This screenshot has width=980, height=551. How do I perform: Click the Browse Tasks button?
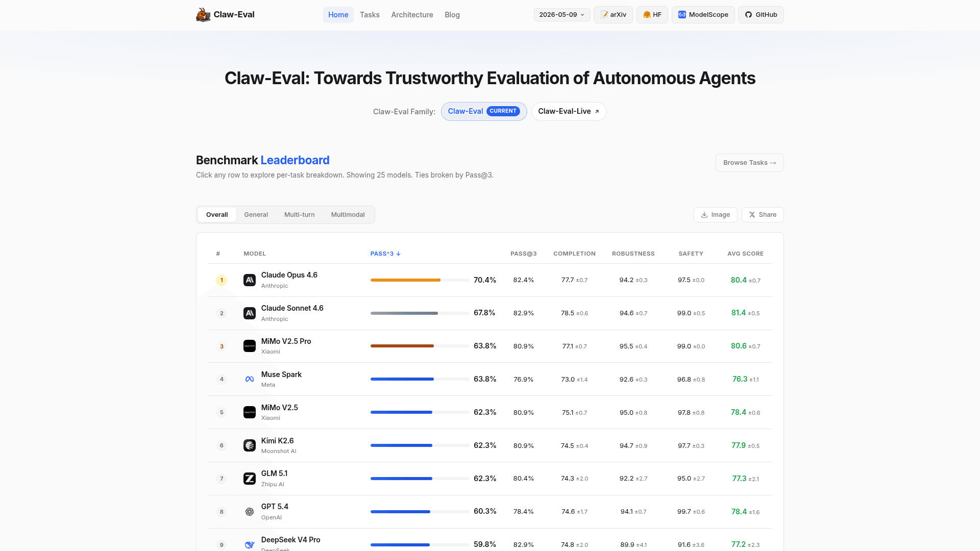tap(749, 163)
